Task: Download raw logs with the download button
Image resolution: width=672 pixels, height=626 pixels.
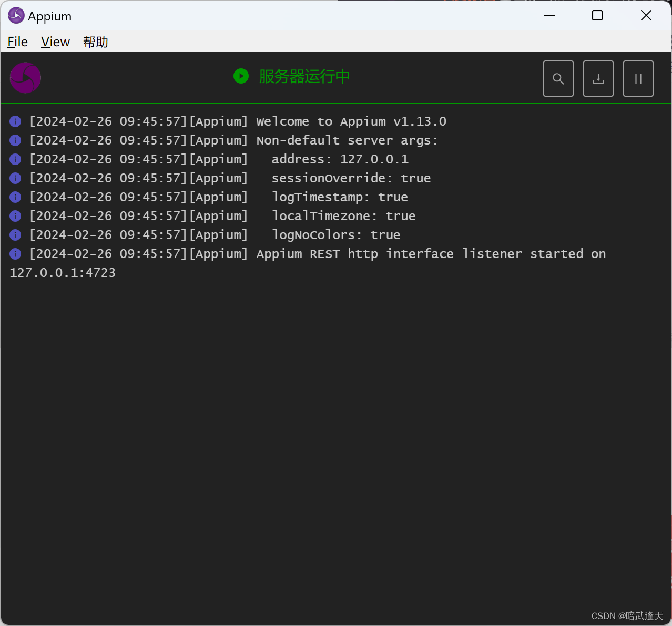Action: [x=598, y=79]
